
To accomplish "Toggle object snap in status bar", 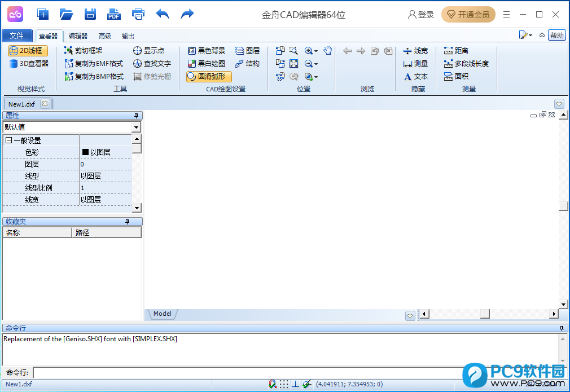I will pyautogui.click(x=272, y=384).
